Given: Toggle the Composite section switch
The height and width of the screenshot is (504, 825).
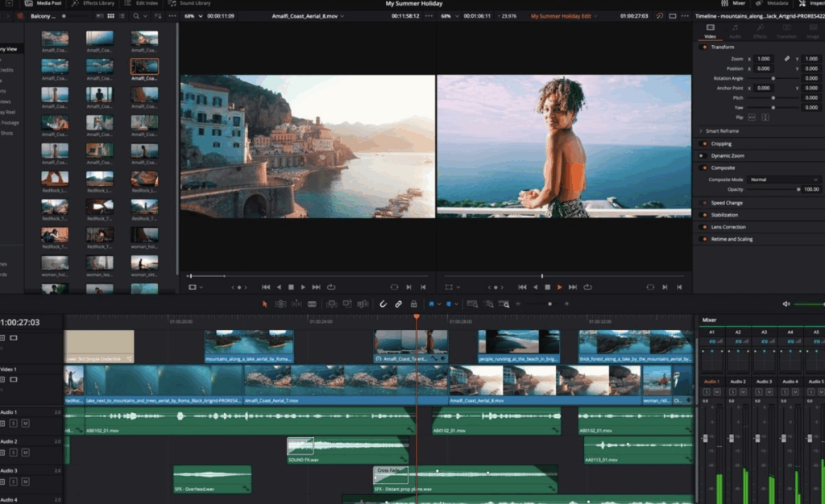Looking at the screenshot, I should (x=704, y=167).
